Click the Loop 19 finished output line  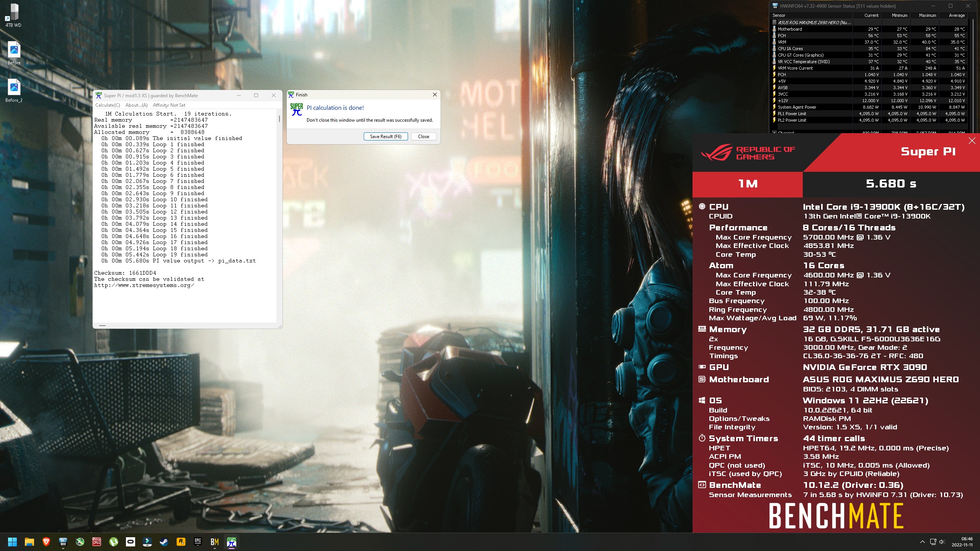155,255
